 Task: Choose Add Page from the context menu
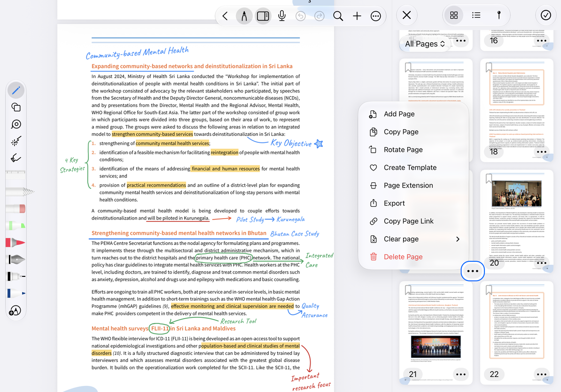pyautogui.click(x=413, y=114)
